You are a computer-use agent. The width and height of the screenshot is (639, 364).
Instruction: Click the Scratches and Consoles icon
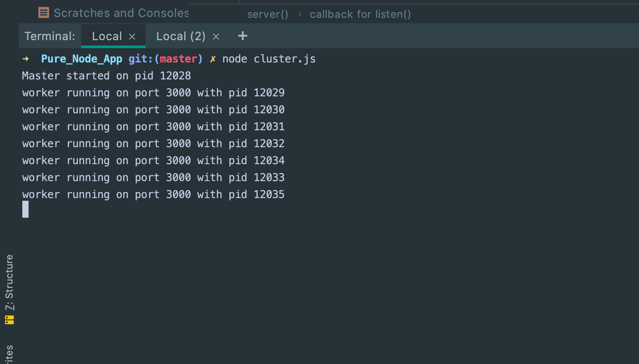click(44, 13)
